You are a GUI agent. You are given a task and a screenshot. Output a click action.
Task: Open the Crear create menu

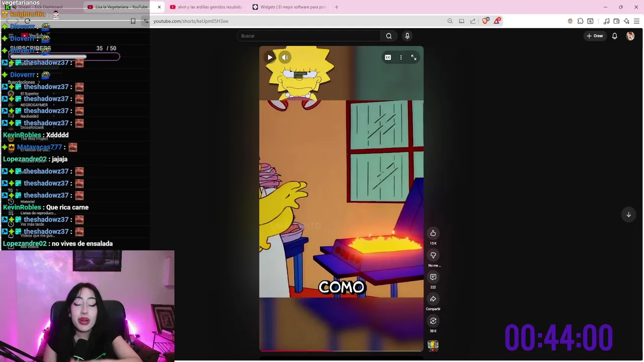coord(594,36)
